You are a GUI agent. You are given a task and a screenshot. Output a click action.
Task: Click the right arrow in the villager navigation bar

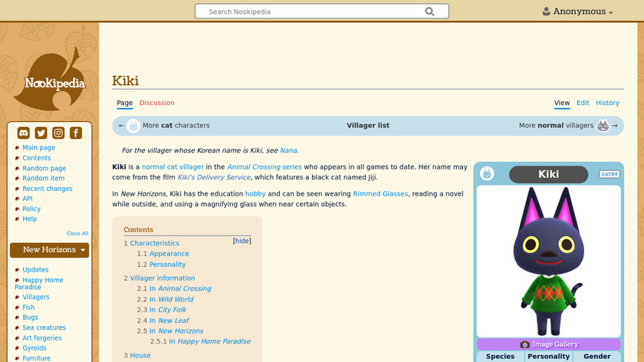pos(615,126)
